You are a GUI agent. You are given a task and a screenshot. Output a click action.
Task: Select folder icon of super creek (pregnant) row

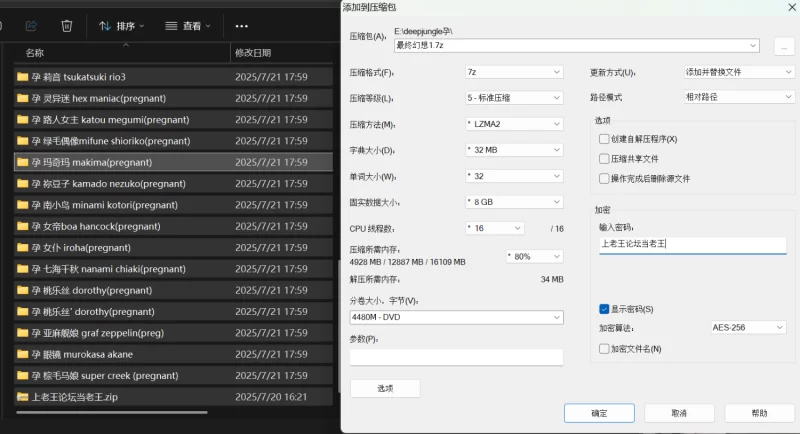click(22, 376)
